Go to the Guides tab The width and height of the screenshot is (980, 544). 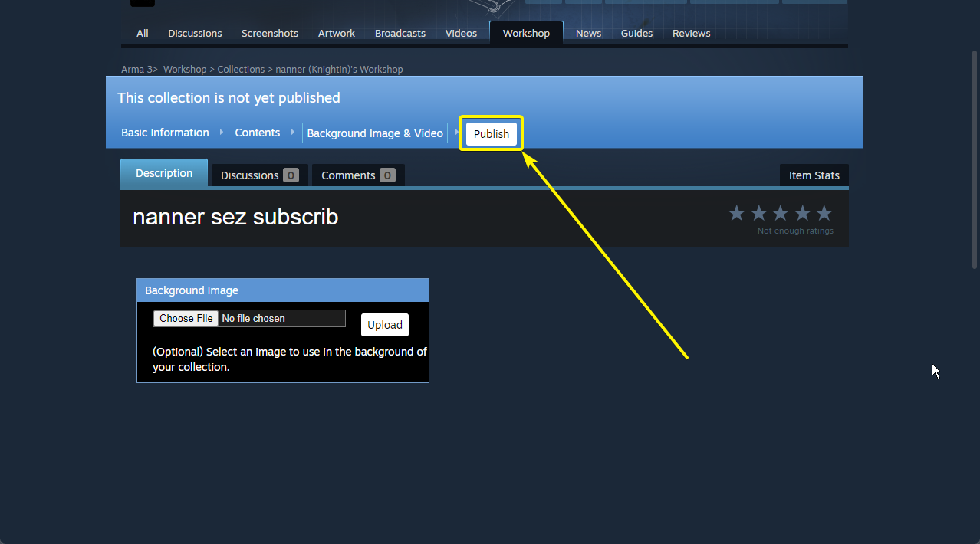click(x=636, y=33)
